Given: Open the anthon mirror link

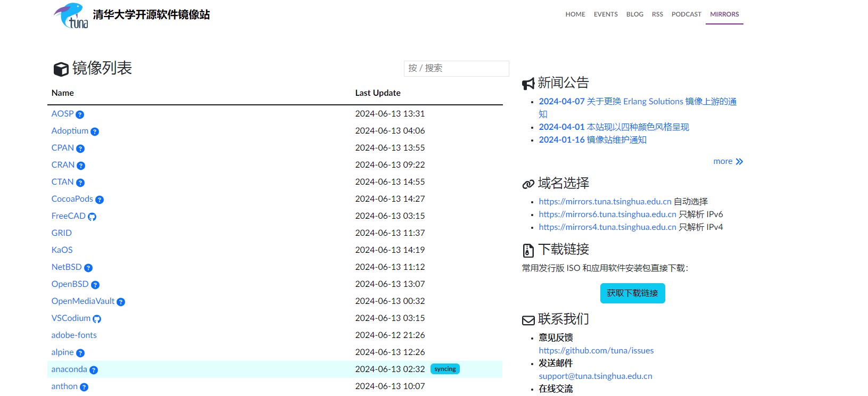Looking at the screenshot, I should click(64, 386).
